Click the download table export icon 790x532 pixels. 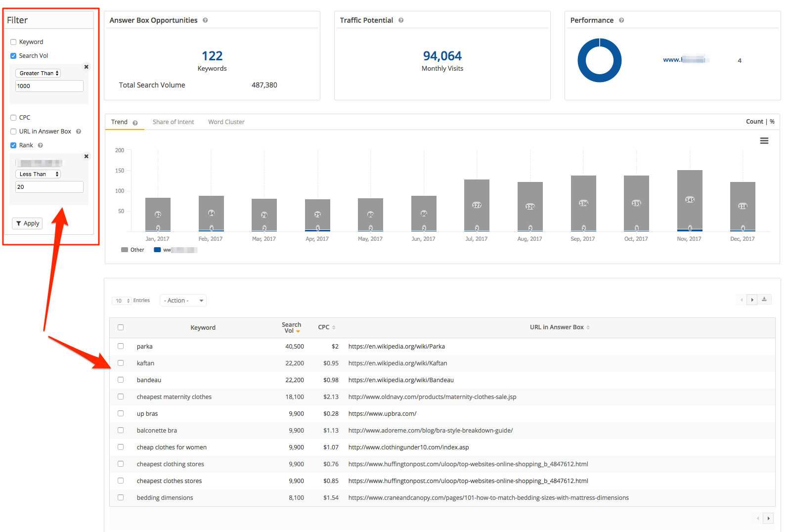pyautogui.click(x=764, y=300)
